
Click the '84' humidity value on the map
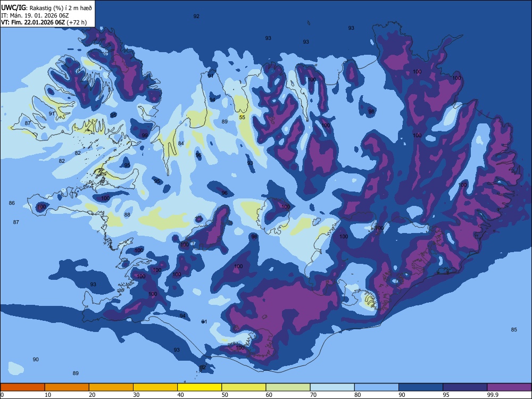(181, 143)
